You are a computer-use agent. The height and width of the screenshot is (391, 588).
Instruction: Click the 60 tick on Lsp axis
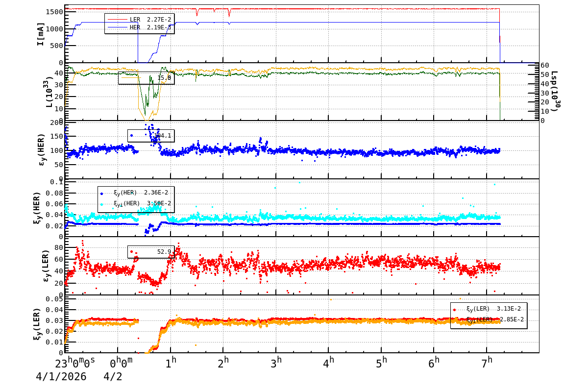[545, 65]
